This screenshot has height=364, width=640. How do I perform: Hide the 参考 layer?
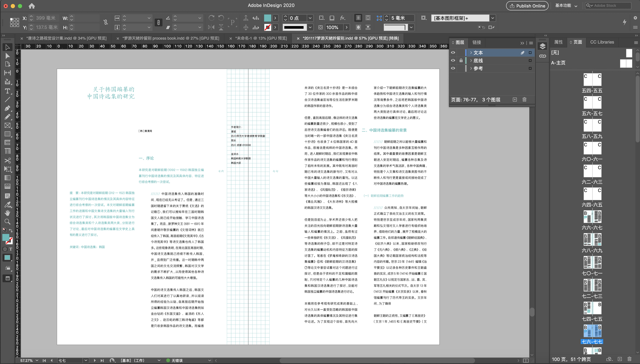point(453,68)
